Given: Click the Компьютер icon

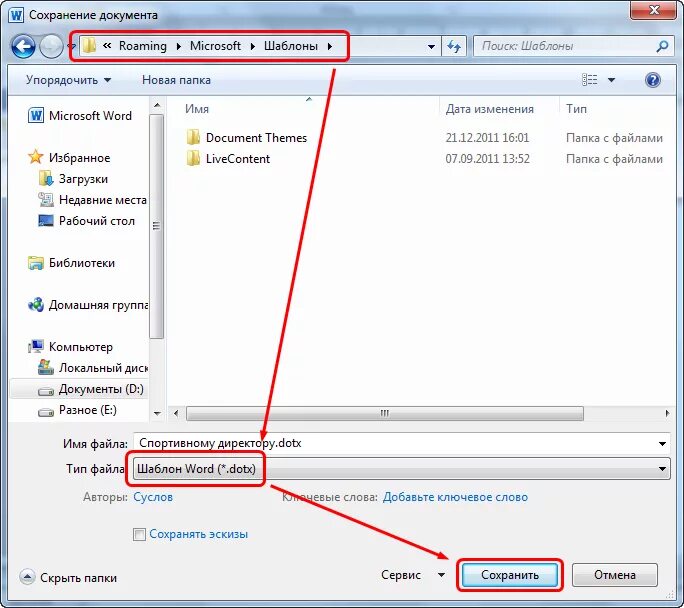Looking at the screenshot, I should click(x=36, y=346).
